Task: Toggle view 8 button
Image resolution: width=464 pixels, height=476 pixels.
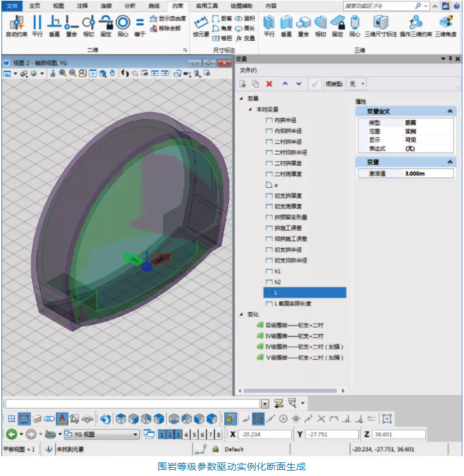Action: coord(219,434)
